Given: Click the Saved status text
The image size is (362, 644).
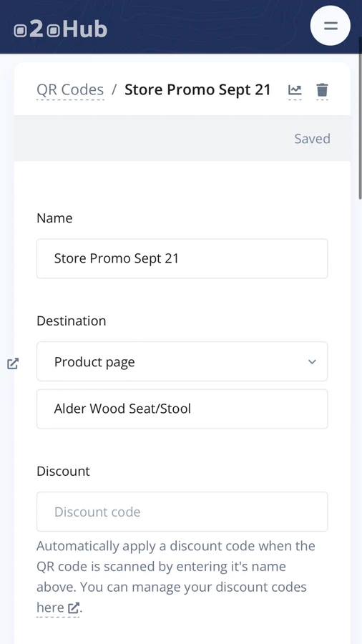Looking at the screenshot, I should pyautogui.click(x=313, y=139).
